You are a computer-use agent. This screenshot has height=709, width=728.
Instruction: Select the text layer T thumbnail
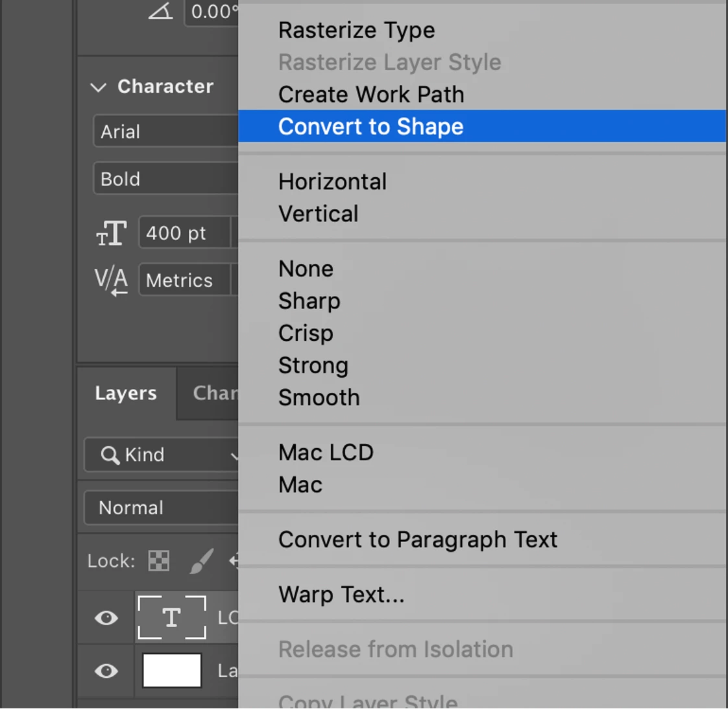pos(172,617)
